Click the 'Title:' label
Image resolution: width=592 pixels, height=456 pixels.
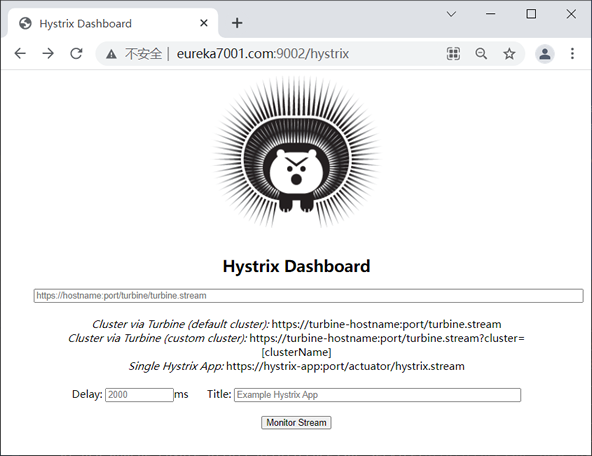(219, 394)
